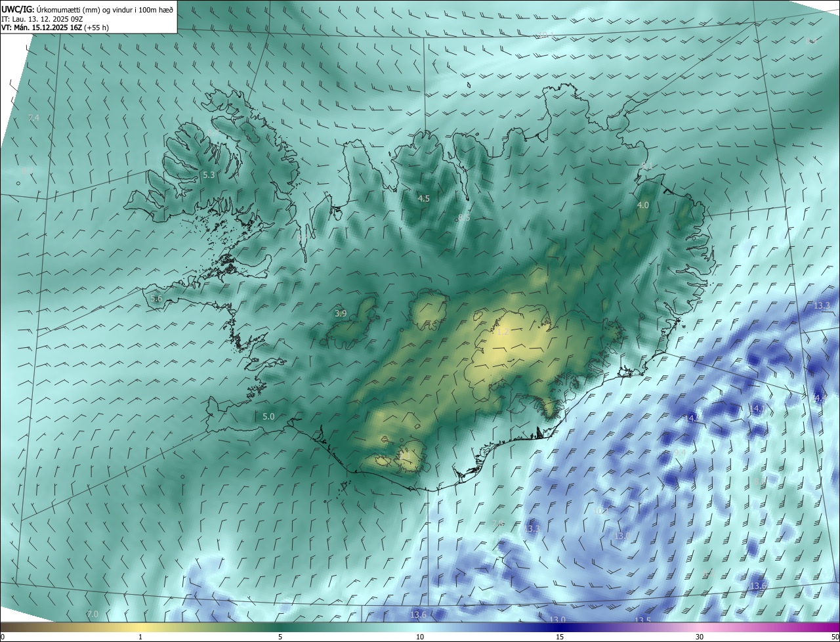
Task: Click the 5.0 value label in southwest Iceland
Action: click(268, 416)
